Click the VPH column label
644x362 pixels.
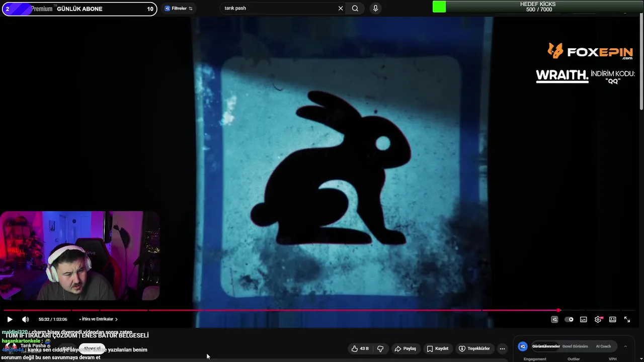612,359
